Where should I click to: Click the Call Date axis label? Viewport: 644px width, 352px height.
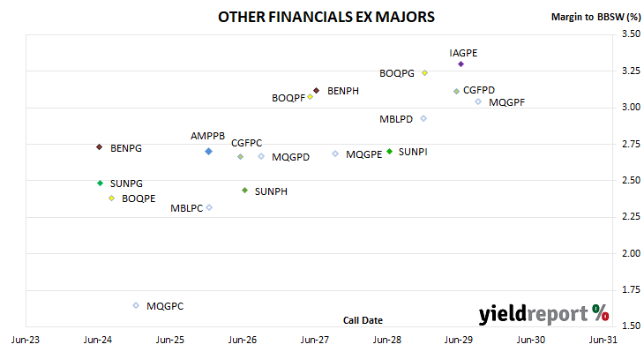363,320
